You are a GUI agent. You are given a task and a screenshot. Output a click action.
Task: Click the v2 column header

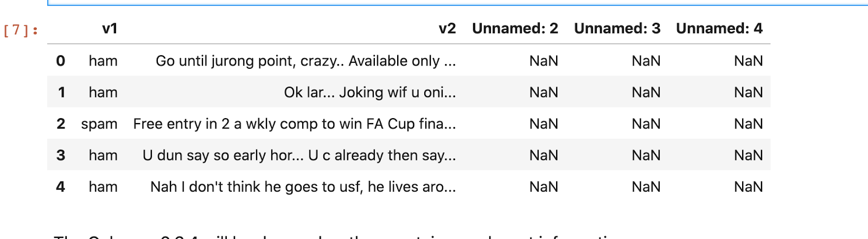click(x=448, y=28)
